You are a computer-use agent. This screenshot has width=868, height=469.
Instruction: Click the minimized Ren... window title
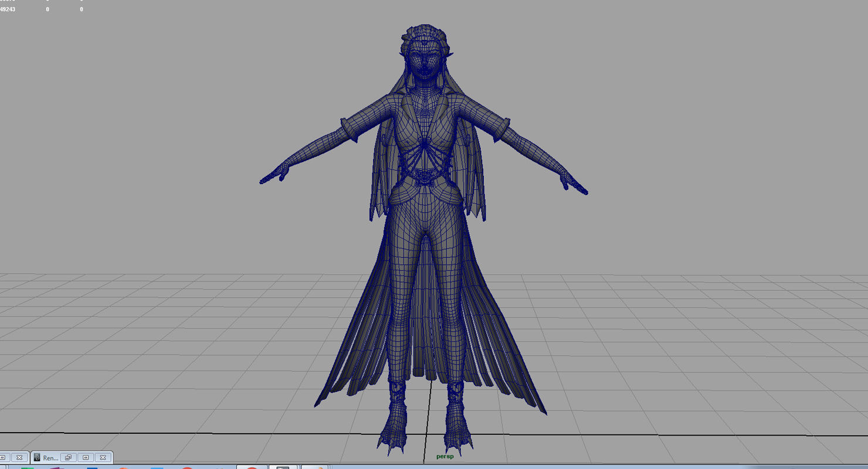[x=50, y=458]
